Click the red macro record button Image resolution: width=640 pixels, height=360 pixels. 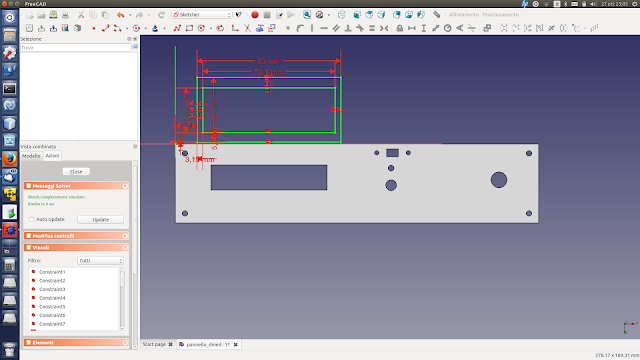pyautogui.click(x=255, y=15)
